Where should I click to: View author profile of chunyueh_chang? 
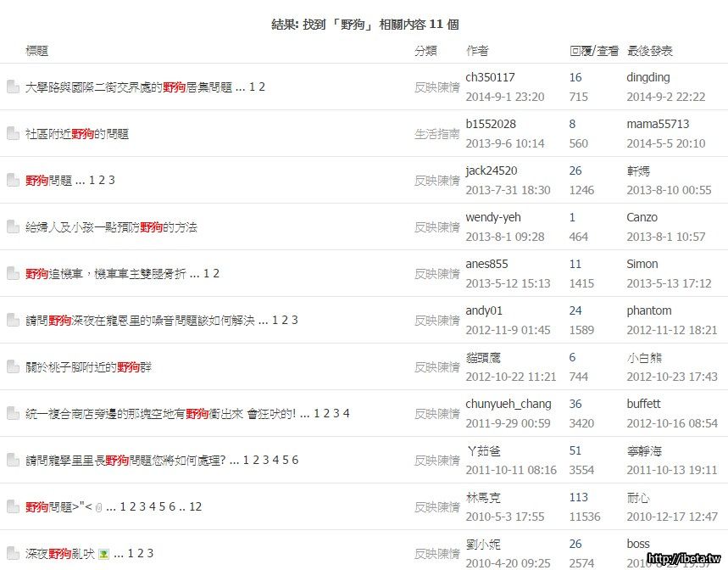(508, 404)
